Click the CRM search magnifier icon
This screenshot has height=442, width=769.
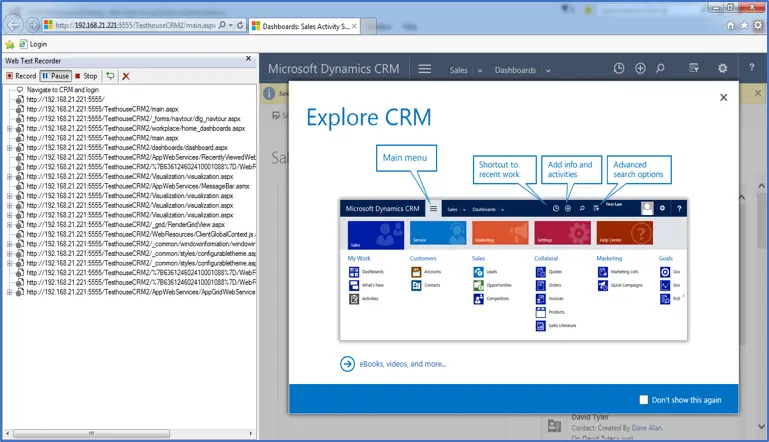pyautogui.click(x=660, y=69)
